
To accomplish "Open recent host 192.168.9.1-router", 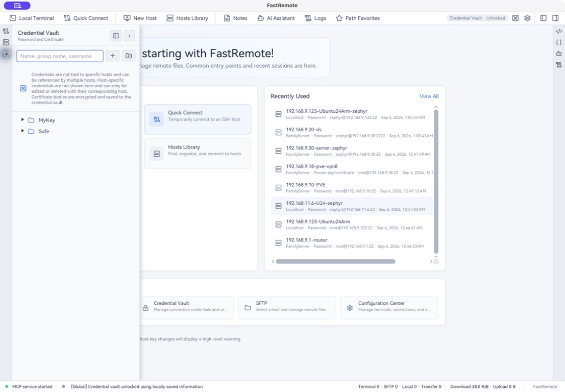I will (352, 243).
